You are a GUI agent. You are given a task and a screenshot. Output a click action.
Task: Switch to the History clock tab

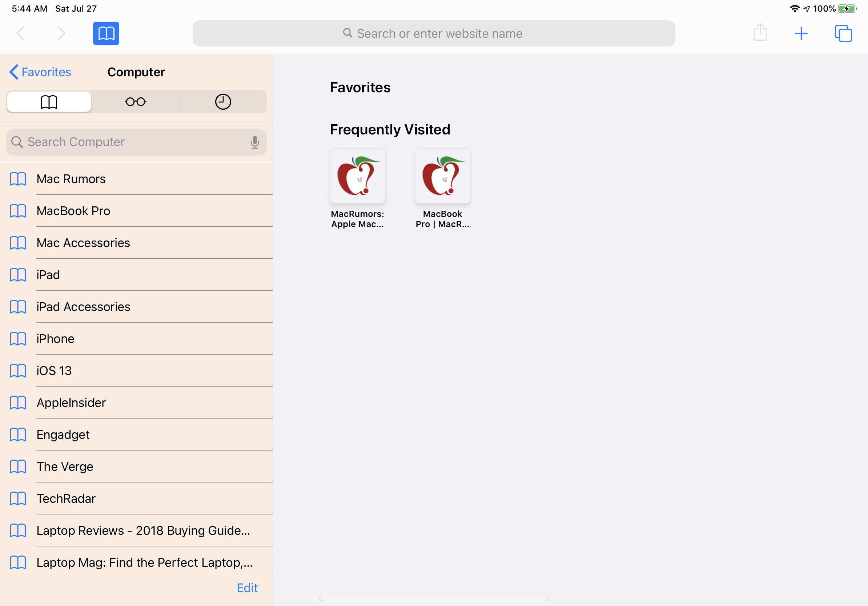coord(223,102)
